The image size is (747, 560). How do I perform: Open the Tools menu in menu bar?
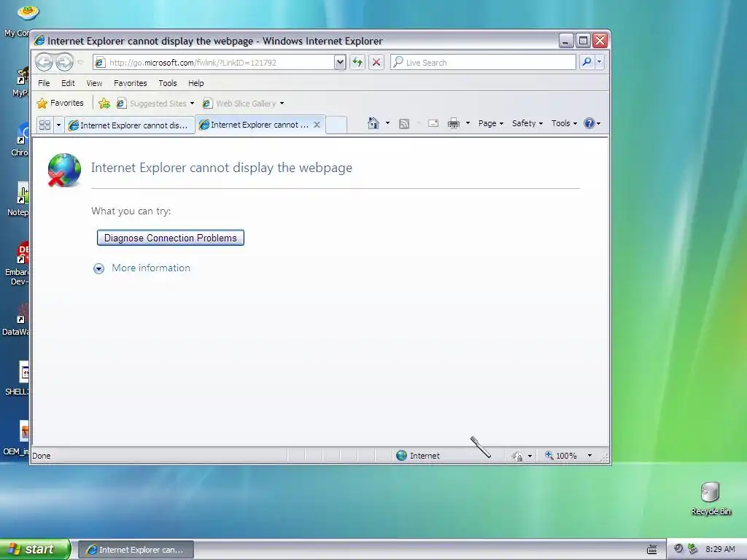168,83
